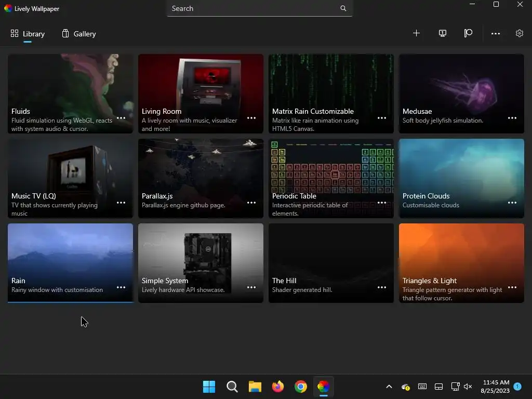
Task: Open more options for Periodic Table wallpaper
Action: (382, 203)
